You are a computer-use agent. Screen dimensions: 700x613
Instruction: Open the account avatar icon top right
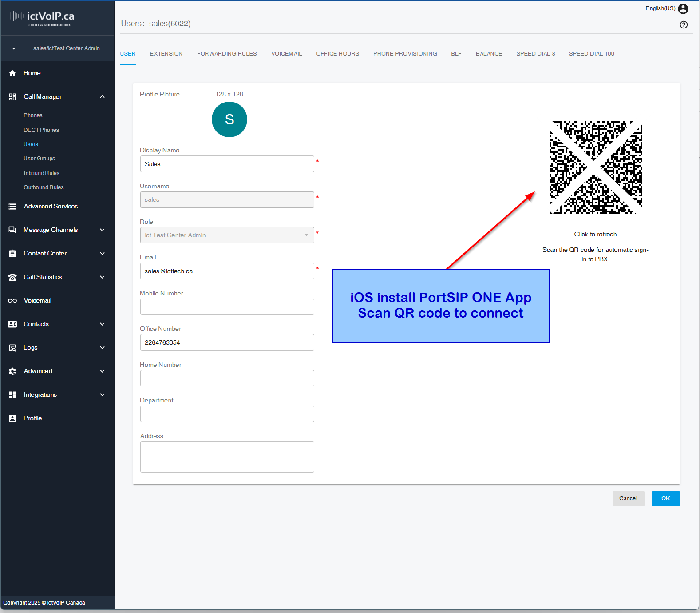click(683, 9)
